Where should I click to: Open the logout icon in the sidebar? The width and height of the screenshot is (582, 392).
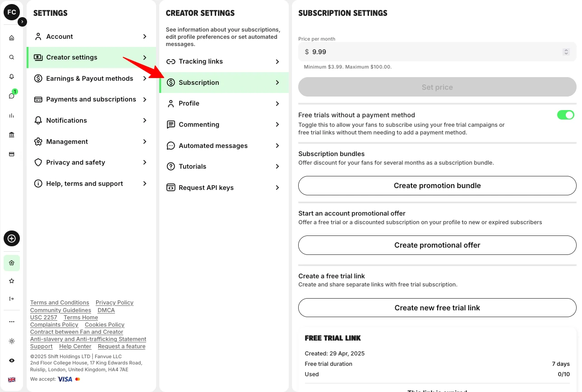11,298
